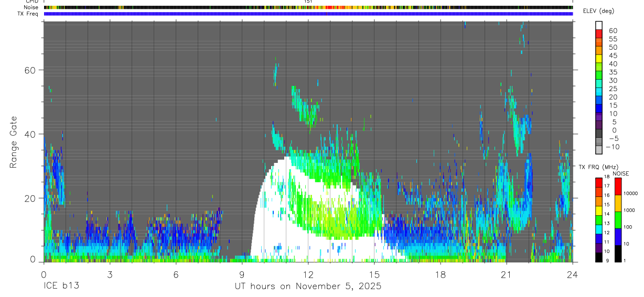Click the '3' tick on the UT hours axis
Image resolution: width=644 pixels, height=297 pixels.
(109, 274)
